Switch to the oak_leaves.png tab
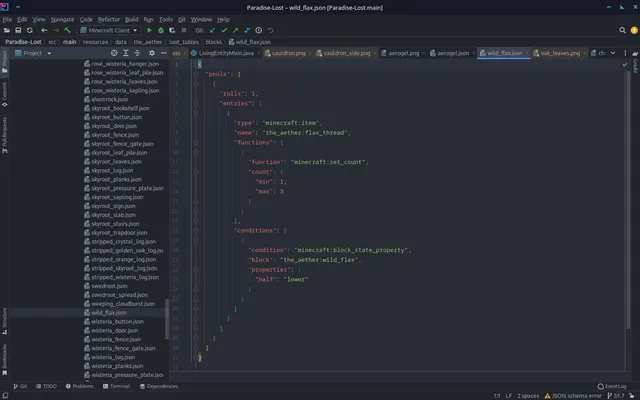640x400 pixels. [x=560, y=53]
